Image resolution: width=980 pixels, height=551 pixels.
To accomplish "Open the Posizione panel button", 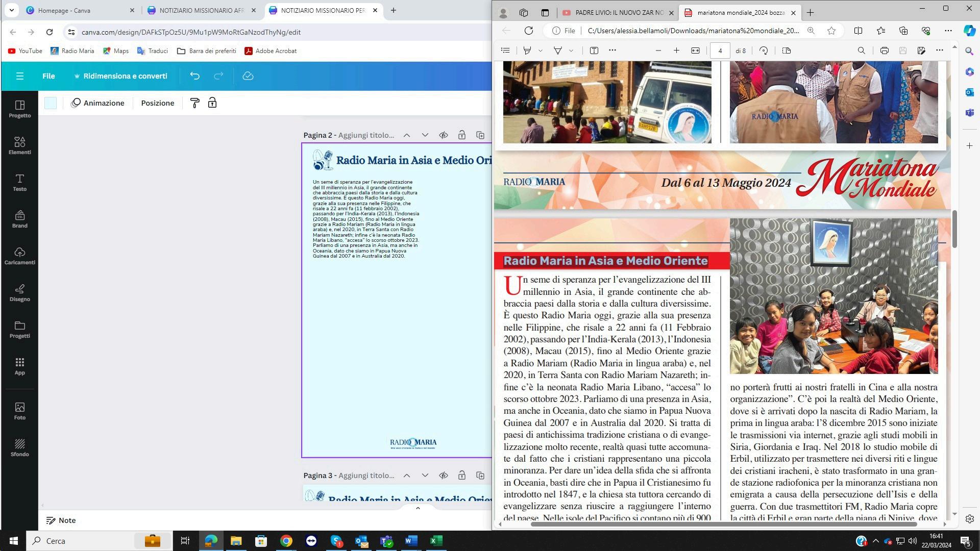I will point(157,103).
